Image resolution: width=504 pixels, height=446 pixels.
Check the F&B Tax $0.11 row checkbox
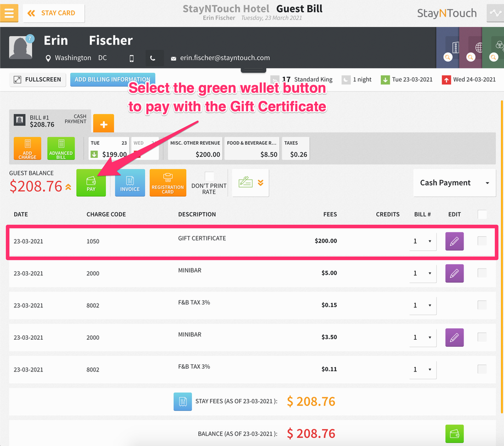tap(482, 369)
